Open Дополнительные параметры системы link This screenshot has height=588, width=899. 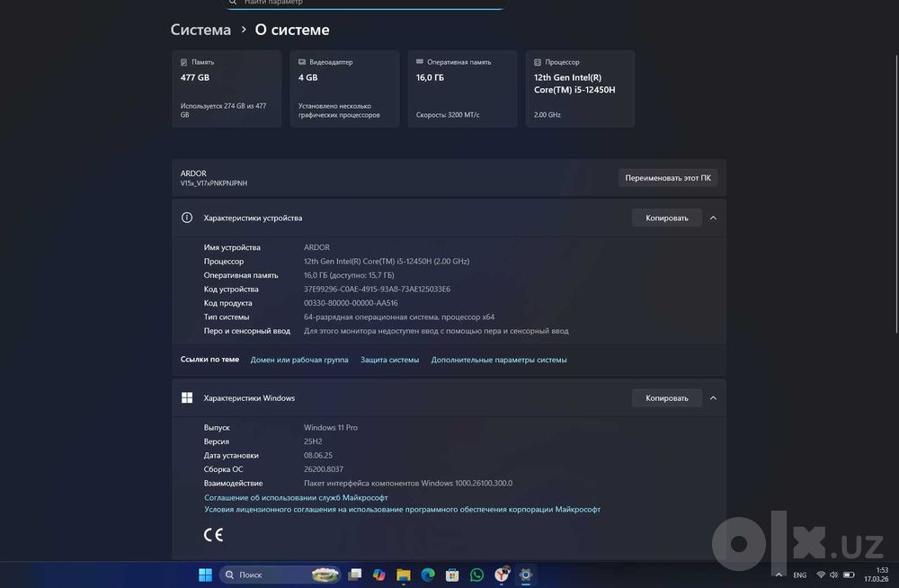pyautogui.click(x=499, y=360)
